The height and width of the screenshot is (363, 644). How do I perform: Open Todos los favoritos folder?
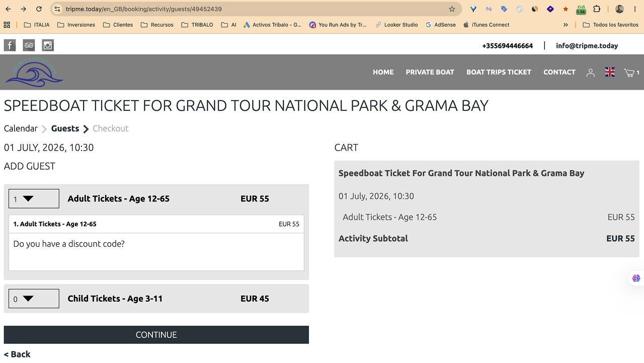coord(610,25)
